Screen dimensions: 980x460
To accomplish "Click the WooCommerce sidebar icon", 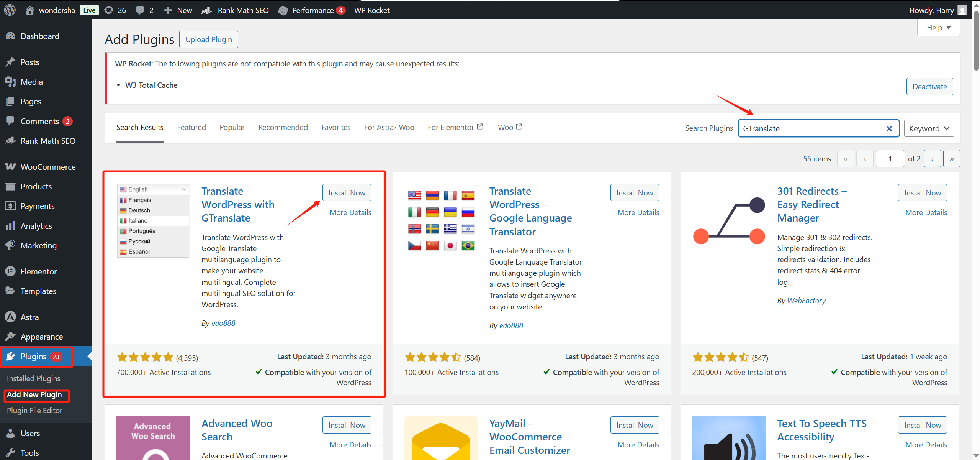I will point(10,167).
